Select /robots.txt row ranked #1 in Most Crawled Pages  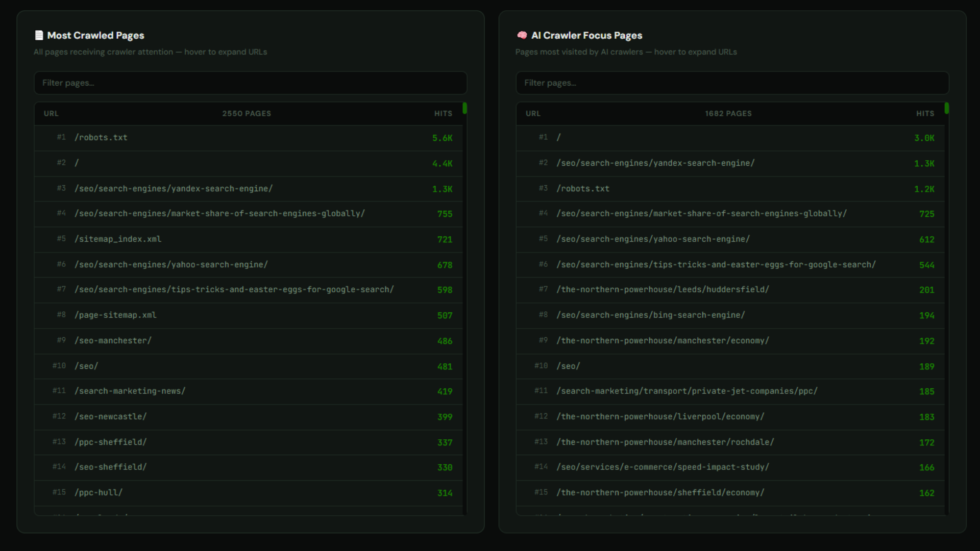coord(249,138)
